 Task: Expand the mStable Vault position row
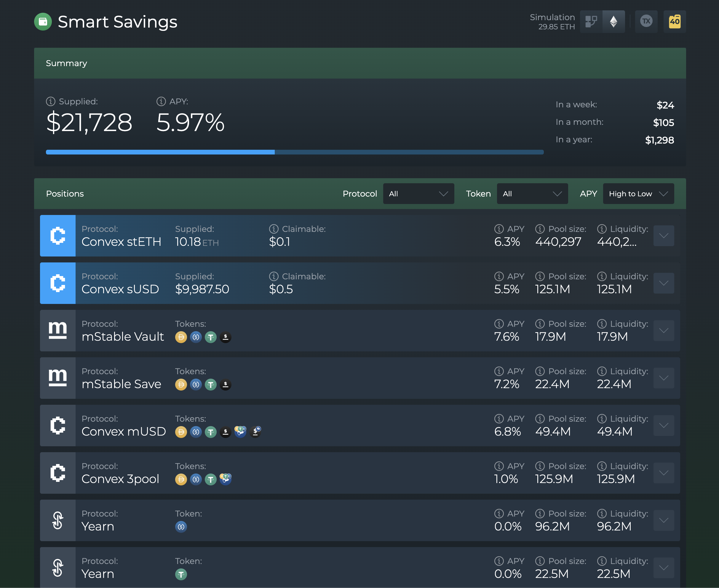click(664, 331)
